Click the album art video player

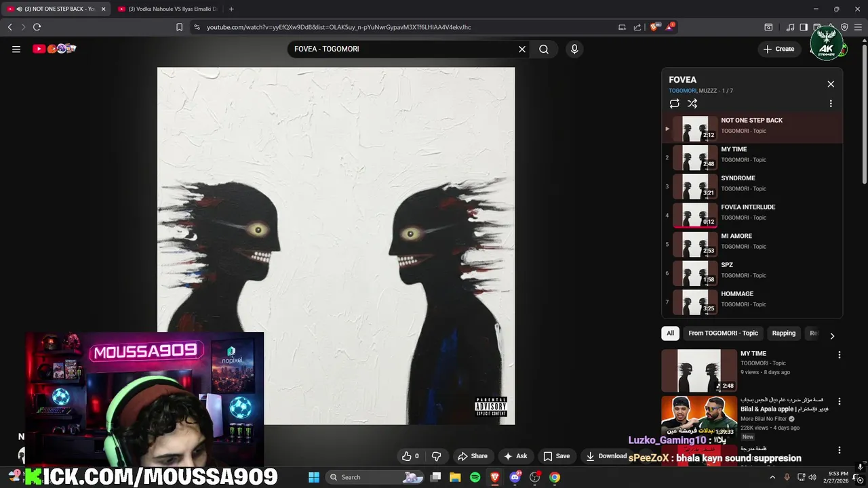tap(336, 245)
